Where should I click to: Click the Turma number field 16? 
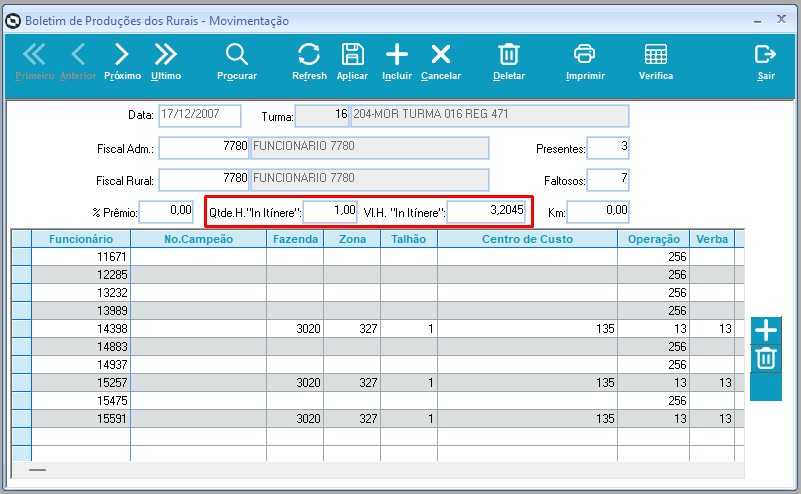click(x=322, y=115)
